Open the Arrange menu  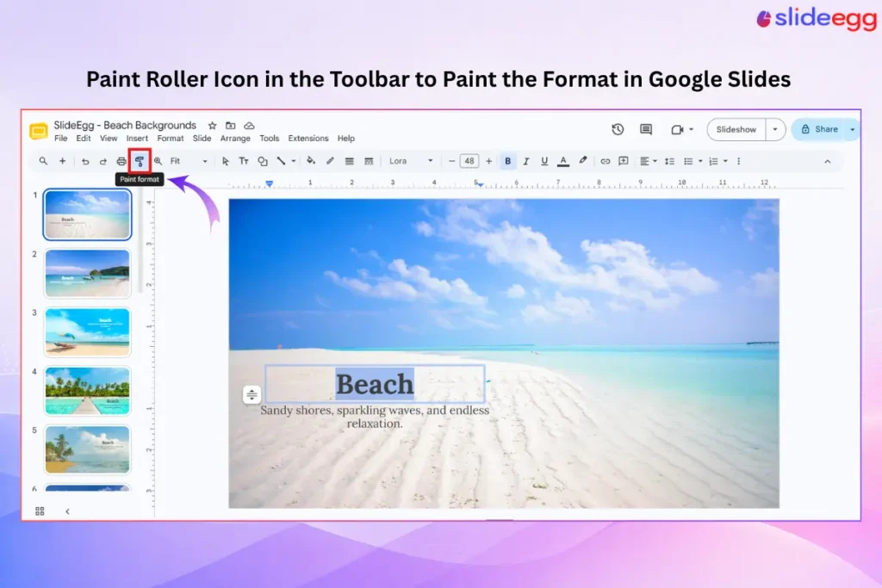[235, 139]
